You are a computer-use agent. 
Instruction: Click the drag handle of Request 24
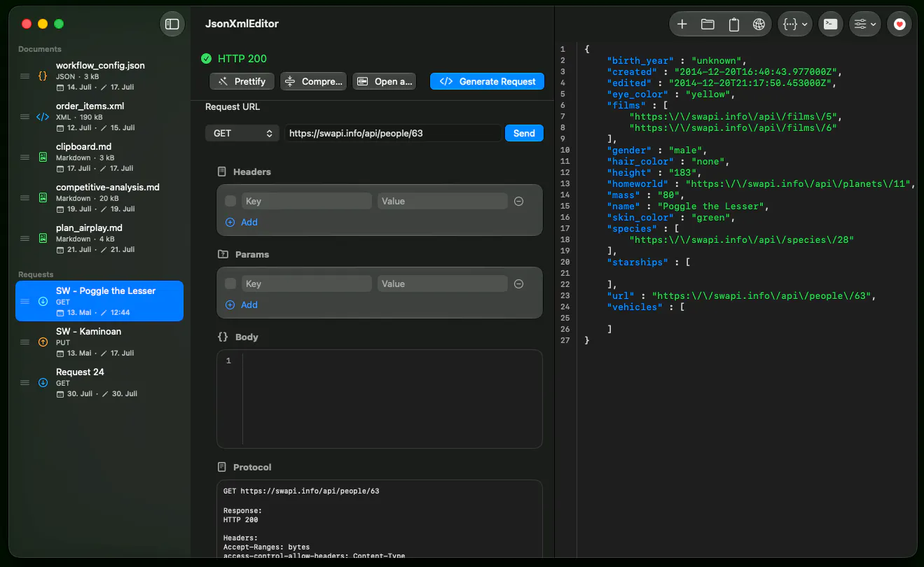[25, 383]
